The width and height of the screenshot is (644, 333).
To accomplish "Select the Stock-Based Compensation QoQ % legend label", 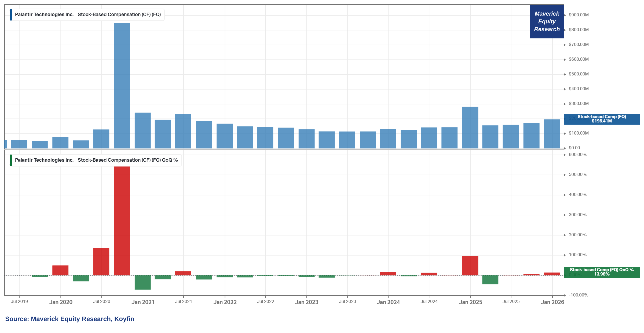I will click(128, 160).
